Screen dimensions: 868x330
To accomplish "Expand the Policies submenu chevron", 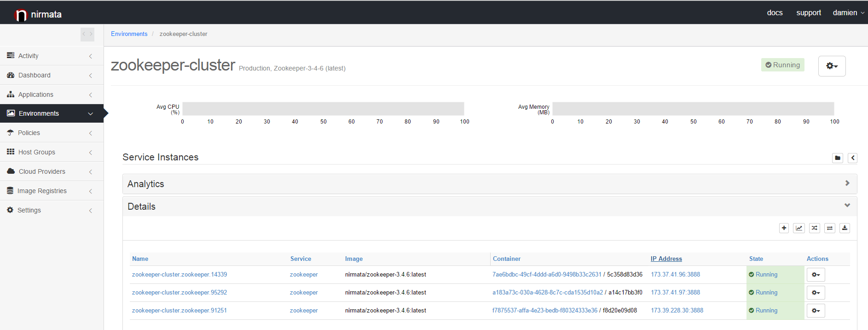I will coord(91,133).
